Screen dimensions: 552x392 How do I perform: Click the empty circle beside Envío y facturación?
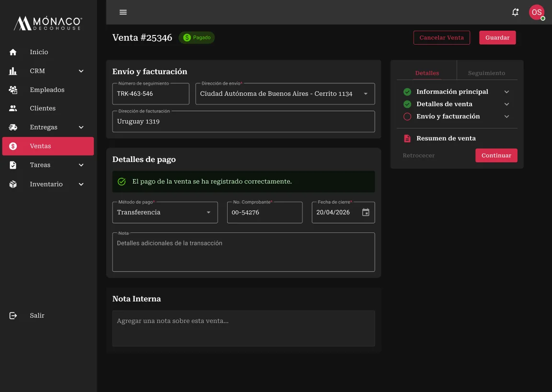(x=407, y=116)
